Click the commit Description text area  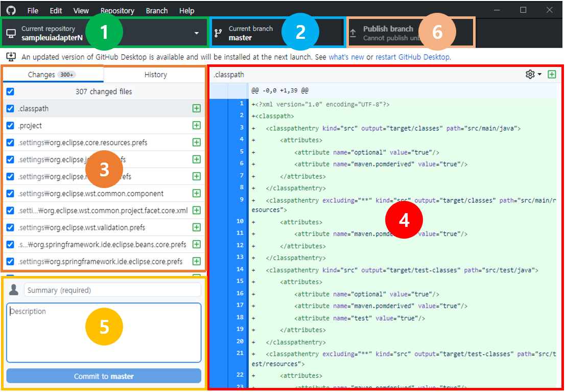click(104, 333)
